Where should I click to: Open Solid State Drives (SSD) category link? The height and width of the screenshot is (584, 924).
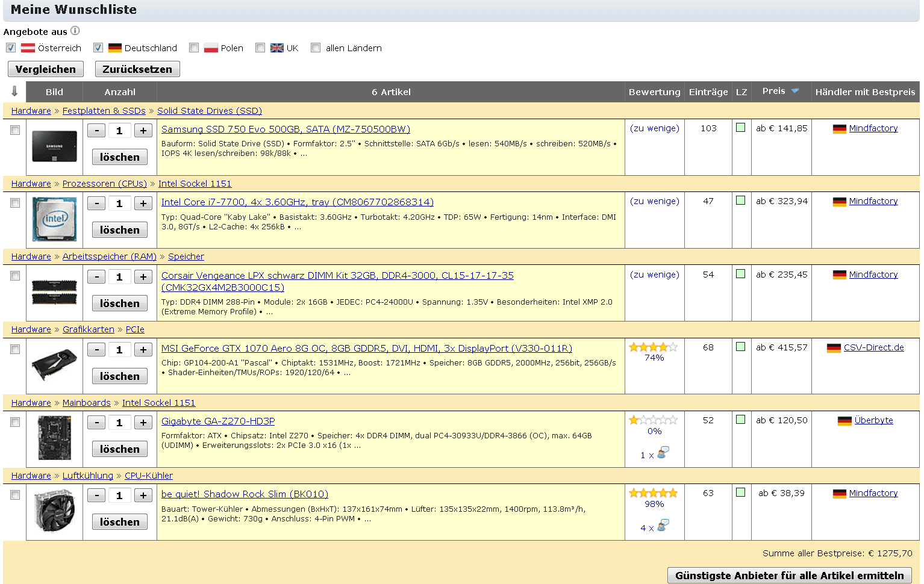tap(210, 111)
